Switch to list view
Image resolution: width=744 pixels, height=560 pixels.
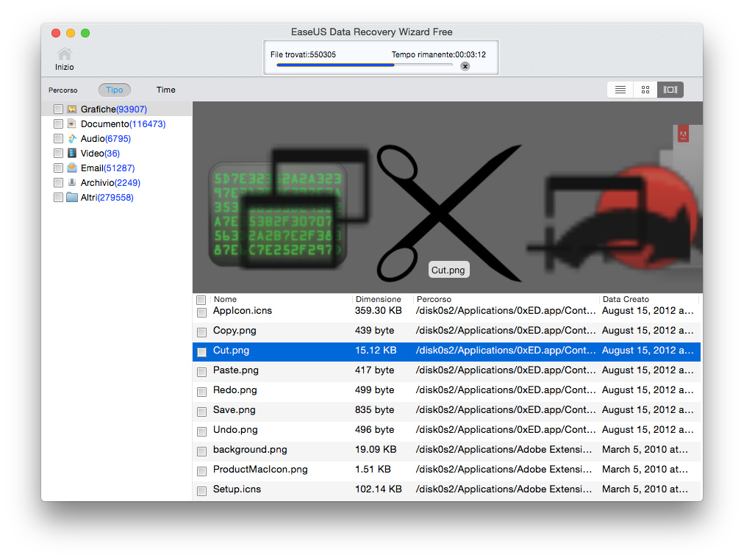tap(620, 90)
